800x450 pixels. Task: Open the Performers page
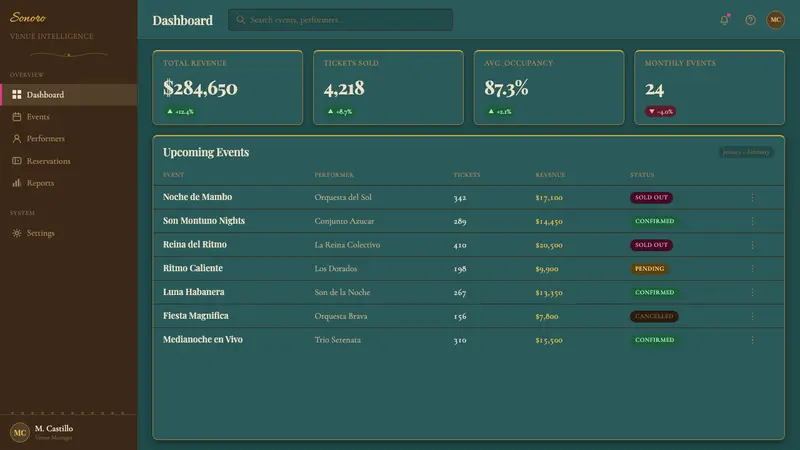pos(69,139)
